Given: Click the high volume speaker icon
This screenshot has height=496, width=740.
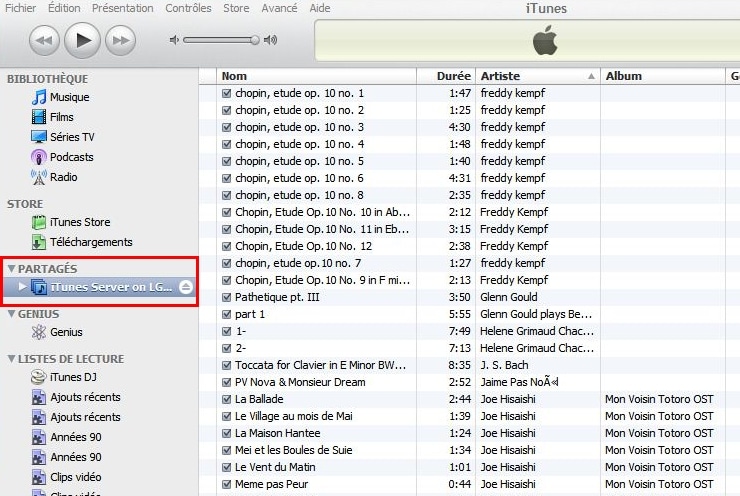Looking at the screenshot, I should click(x=270, y=40).
